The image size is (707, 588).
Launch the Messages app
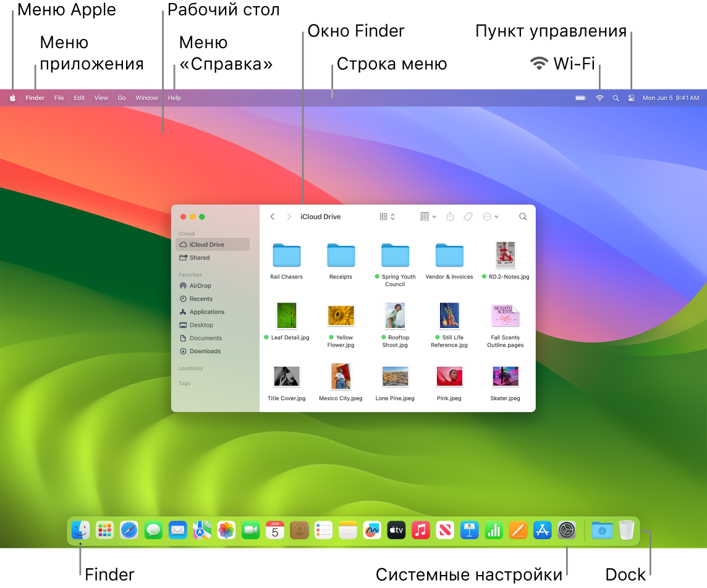click(x=153, y=530)
